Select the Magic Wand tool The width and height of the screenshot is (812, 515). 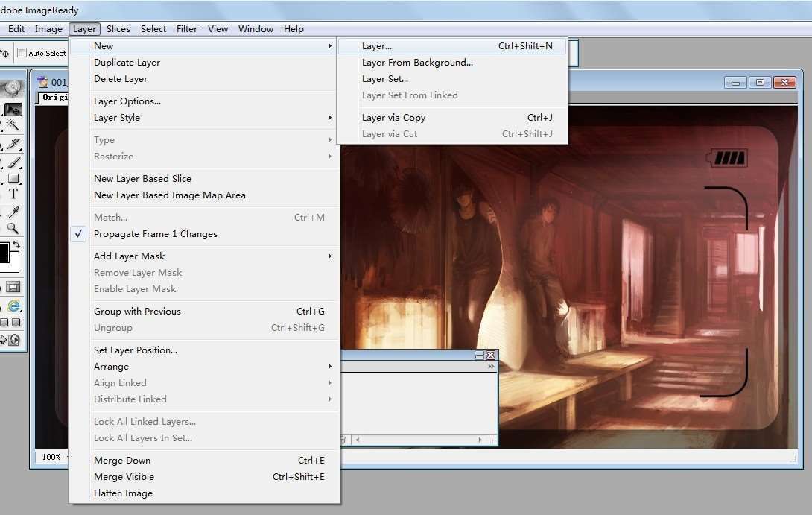click(x=13, y=125)
